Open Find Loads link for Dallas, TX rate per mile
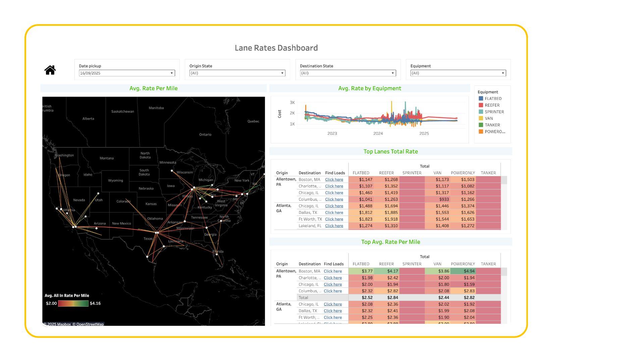 coord(332,311)
